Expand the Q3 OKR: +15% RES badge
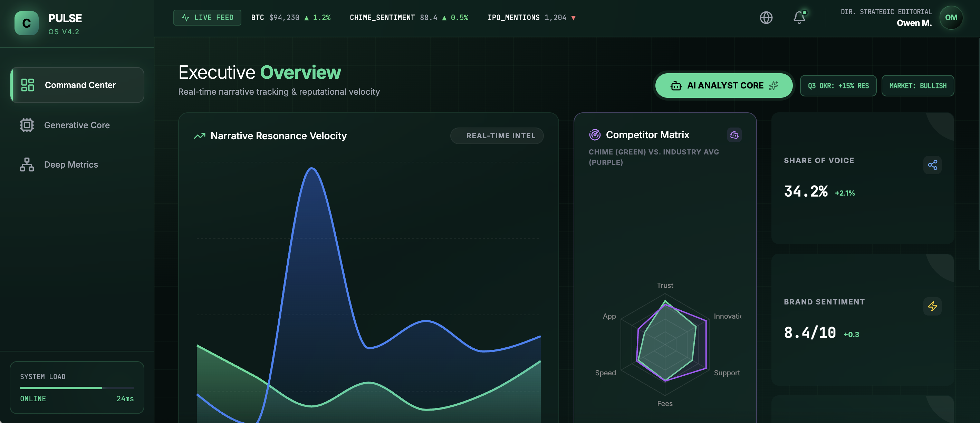 coord(838,85)
